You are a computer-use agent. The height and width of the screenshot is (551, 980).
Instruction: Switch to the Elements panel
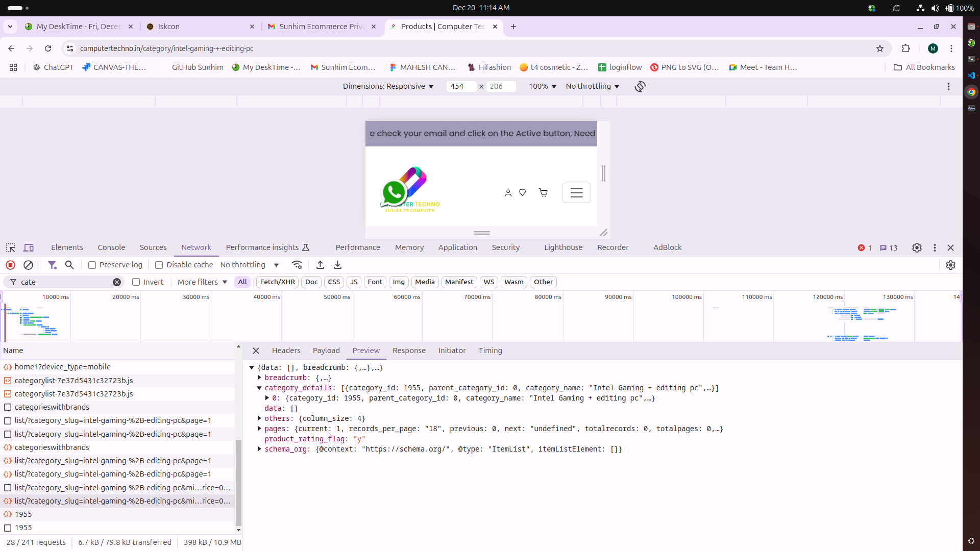click(67, 248)
